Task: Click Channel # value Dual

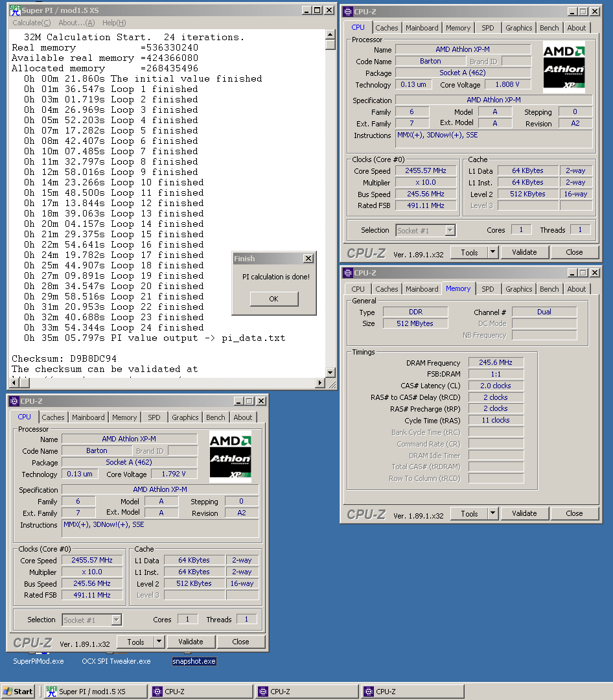Action: [x=544, y=312]
